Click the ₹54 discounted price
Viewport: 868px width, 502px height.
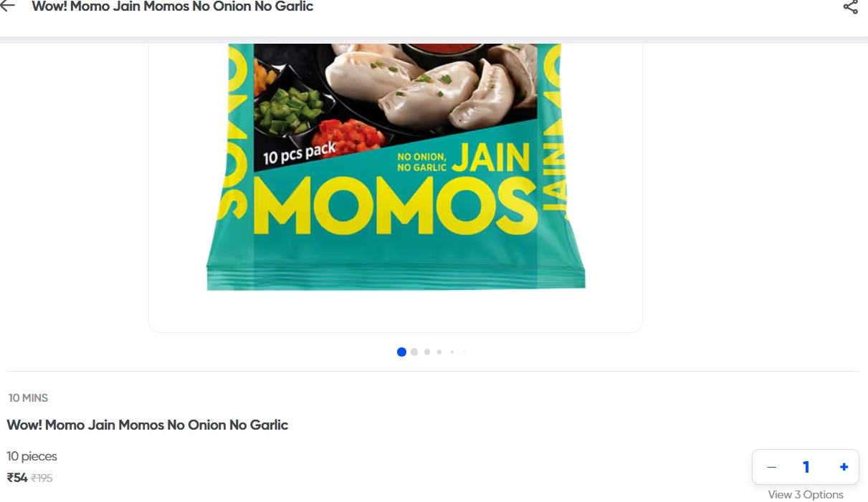click(17, 478)
